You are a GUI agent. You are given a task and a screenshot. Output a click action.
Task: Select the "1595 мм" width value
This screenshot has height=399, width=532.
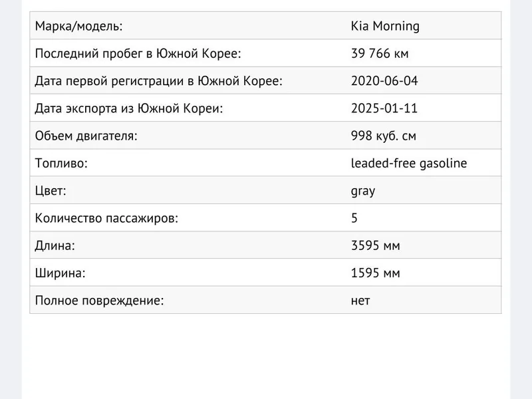376,273
